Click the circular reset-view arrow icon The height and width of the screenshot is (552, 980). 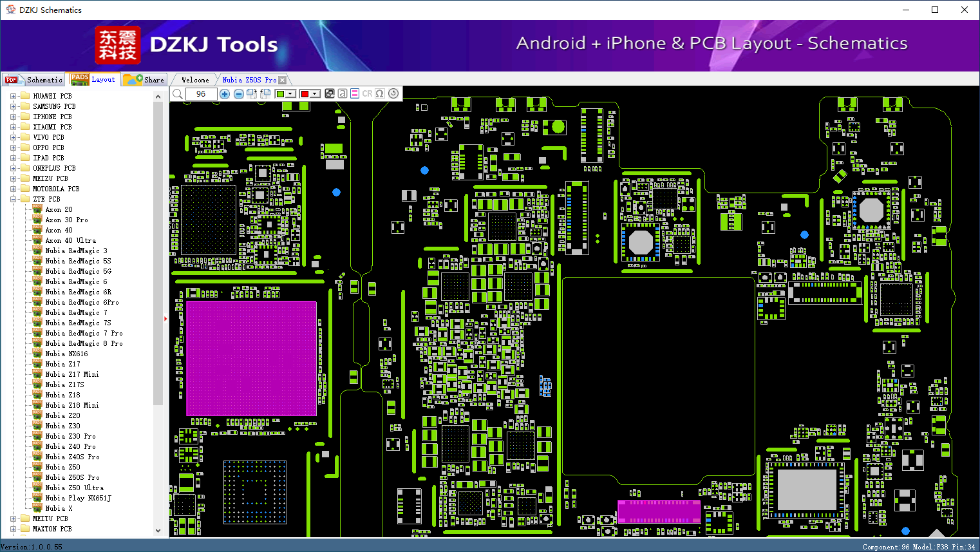(393, 93)
